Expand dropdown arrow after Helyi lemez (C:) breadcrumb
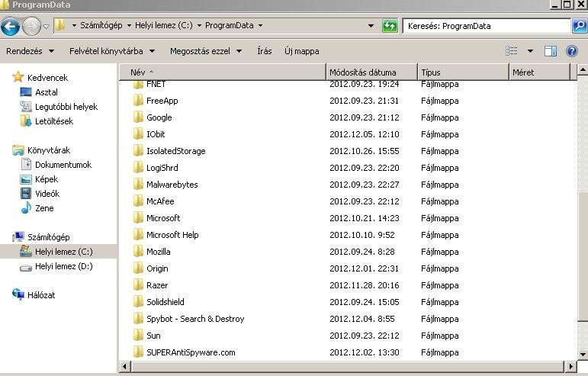The image size is (588, 376). [x=199, y=25]
